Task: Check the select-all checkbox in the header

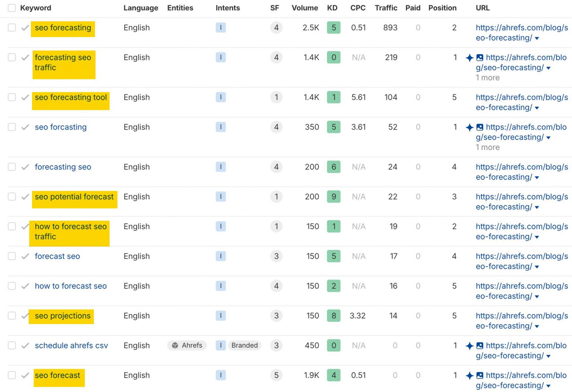Action: (x=12, y=7)
